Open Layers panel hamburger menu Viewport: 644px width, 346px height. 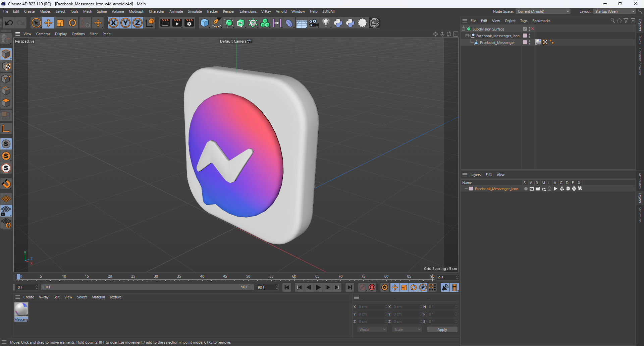click(x=465, y=175)
